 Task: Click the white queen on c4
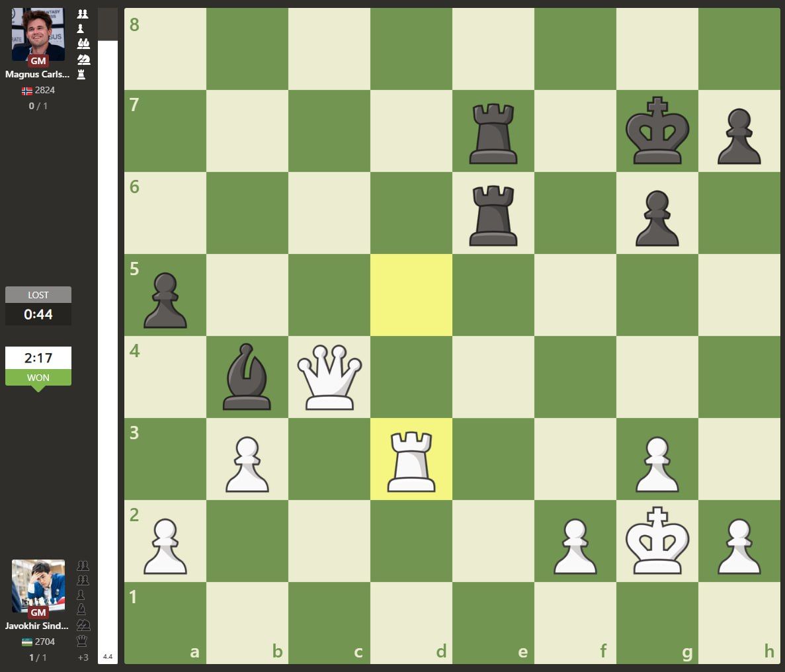click(329, 377)
